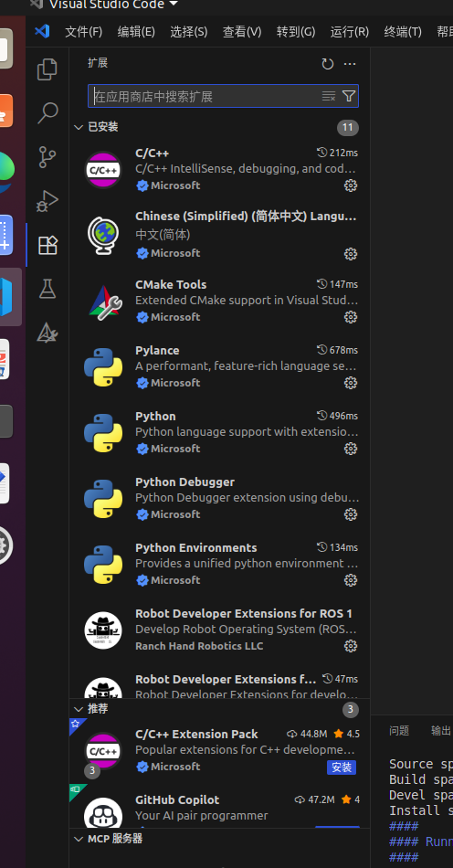Click the 4.5 star rating of Extension Pack

point(347,734)
